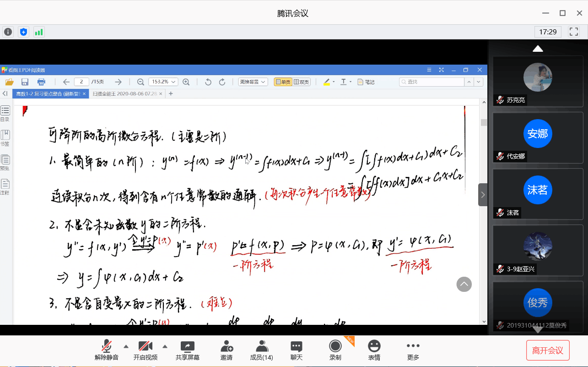
Task: Select 安娜 participant avatar tile
Action: click(538, 134)
